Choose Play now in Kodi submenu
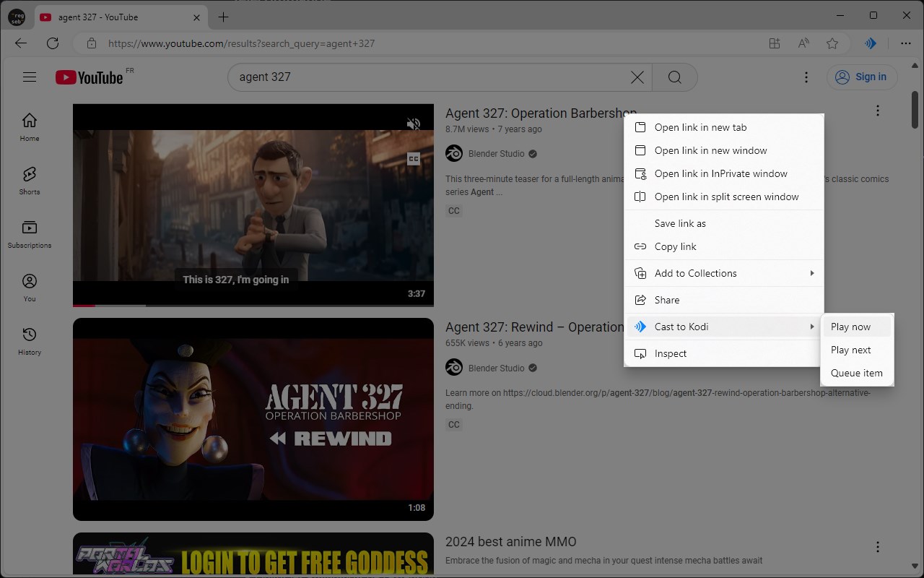 point(857,327)
